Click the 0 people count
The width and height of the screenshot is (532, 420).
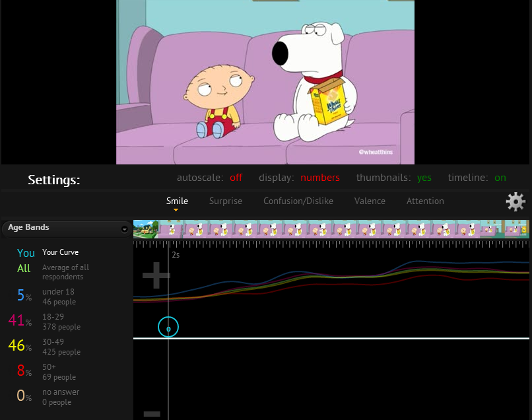57,402
